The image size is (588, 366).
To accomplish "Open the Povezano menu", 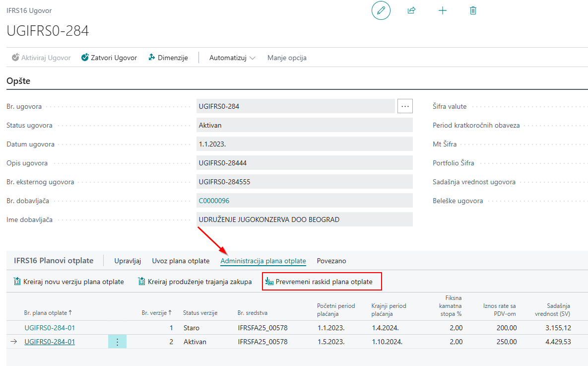I will click(331, 261).
